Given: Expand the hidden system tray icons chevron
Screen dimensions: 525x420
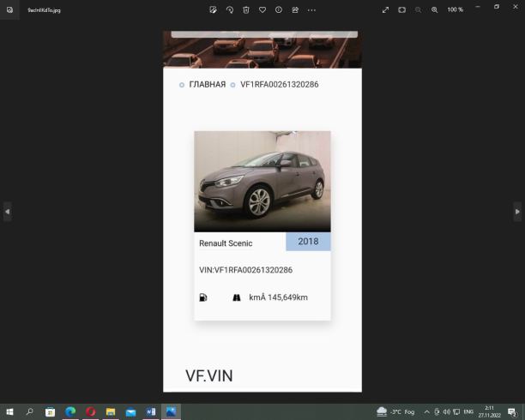Looking at the screenshot, I should 427,412.
